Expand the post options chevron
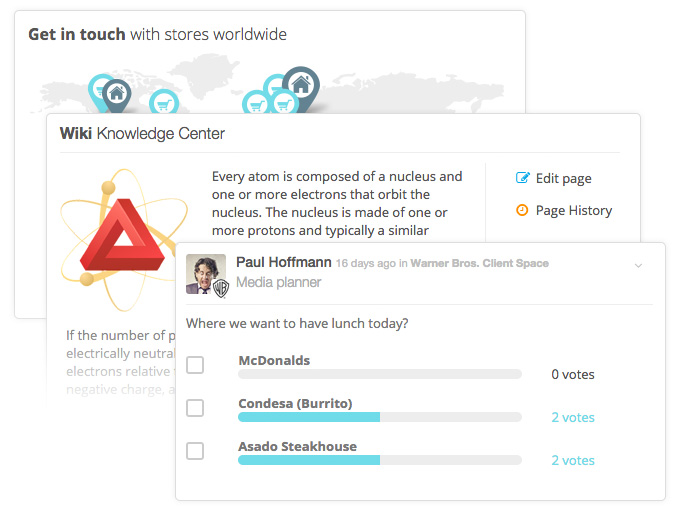This screenshot has height=517, width=683. point(638,265)
